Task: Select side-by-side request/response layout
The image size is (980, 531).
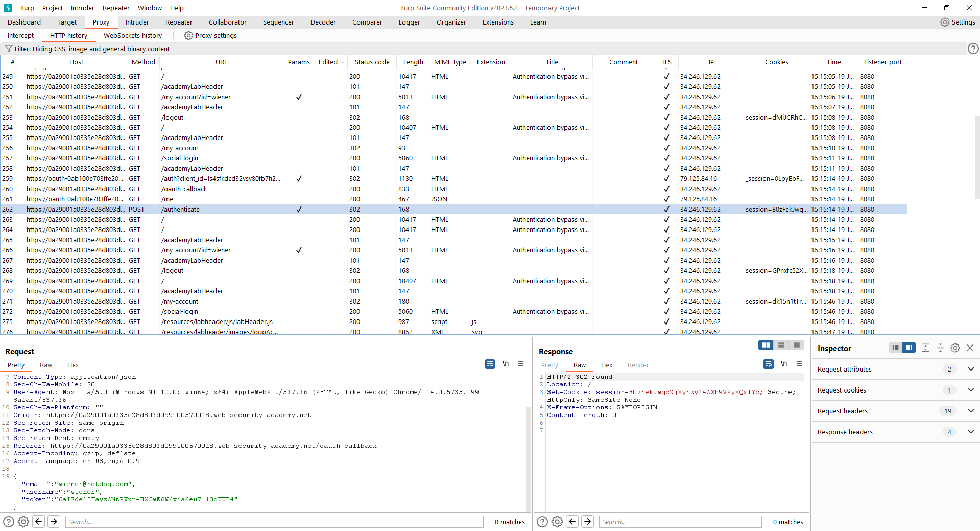Action: (766, 345)
